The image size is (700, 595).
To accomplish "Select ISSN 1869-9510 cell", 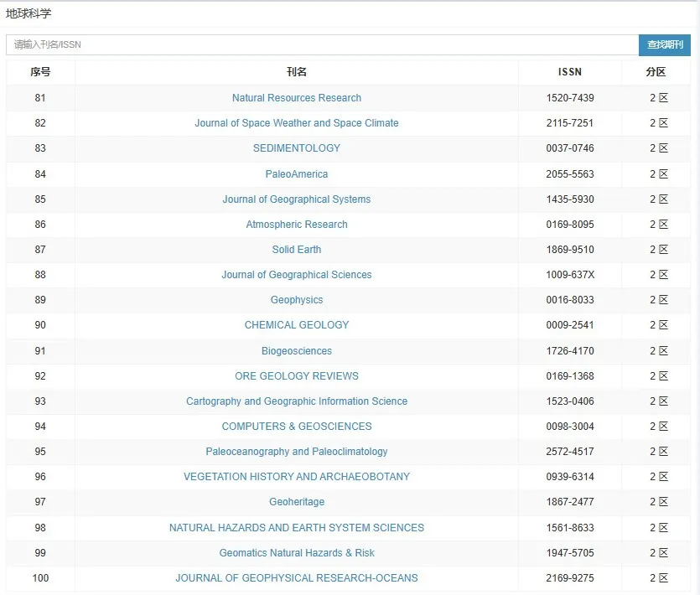I will (570, 250).
